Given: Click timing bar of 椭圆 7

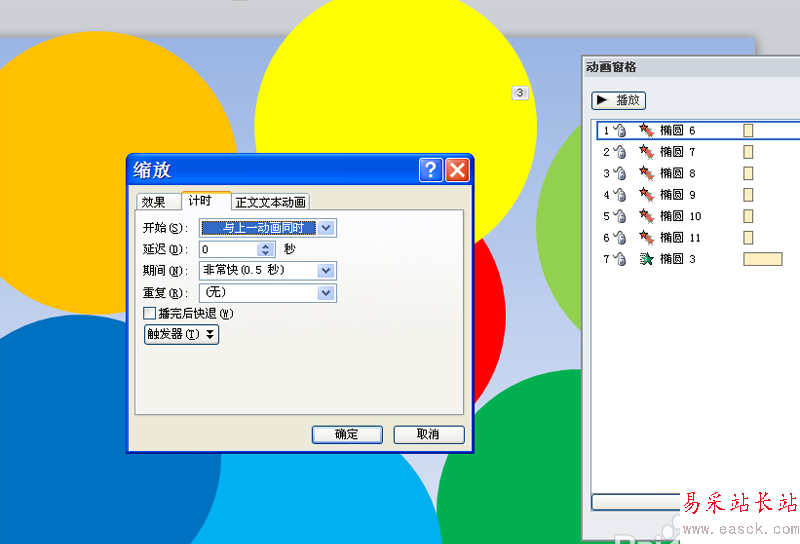Looking at the screenshot, I should click(748, 152).
